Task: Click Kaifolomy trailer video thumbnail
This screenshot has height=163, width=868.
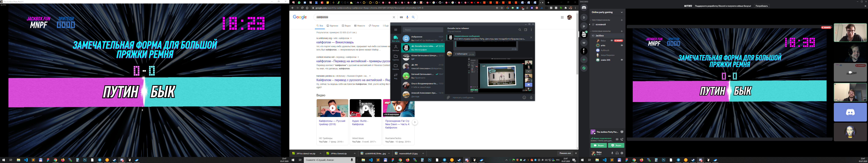Action: click(332, 108)
